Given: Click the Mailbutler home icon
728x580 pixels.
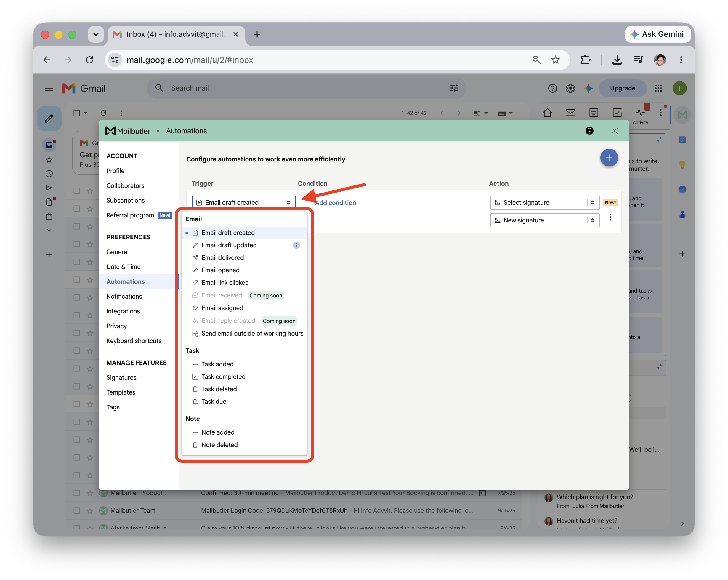Looking at the screenshot, I should [547, 113].
